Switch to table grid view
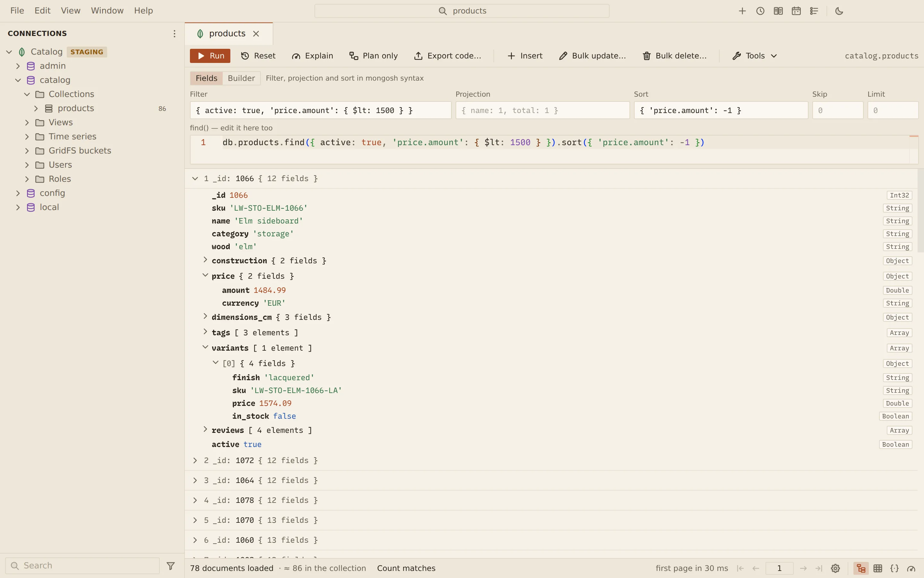The width and height of the screenshot is (924, 578). [878, 568]
